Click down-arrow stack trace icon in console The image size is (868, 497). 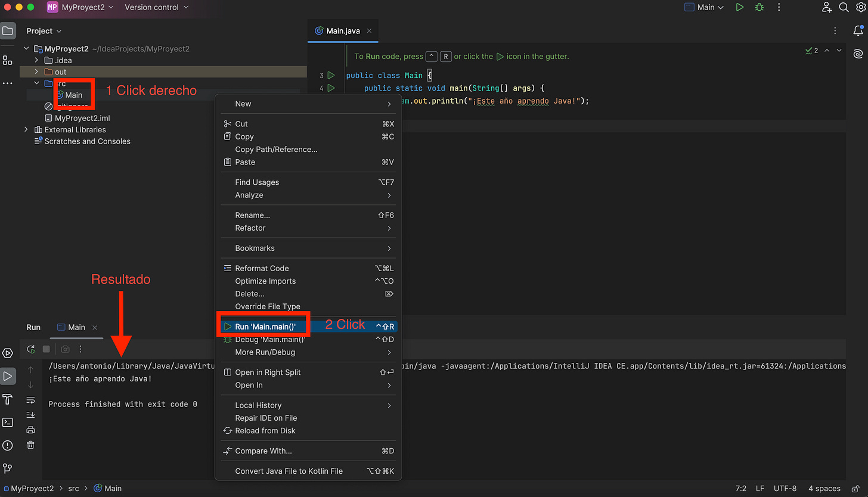30,385
